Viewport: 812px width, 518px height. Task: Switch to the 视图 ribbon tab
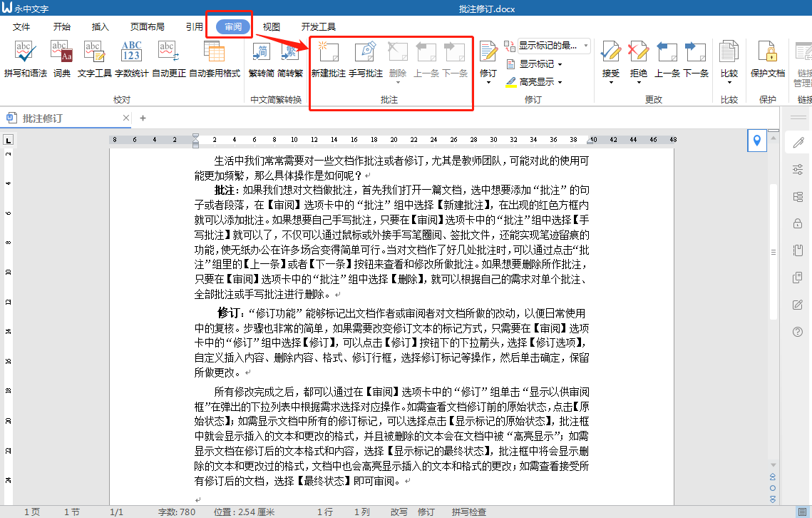(x=271, y=26)
